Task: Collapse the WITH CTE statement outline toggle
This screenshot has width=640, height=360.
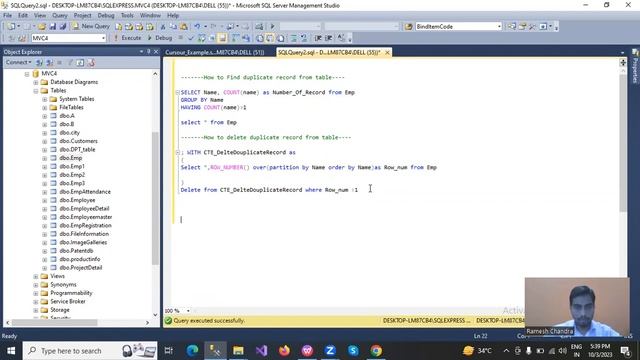Action: (178, 153)
